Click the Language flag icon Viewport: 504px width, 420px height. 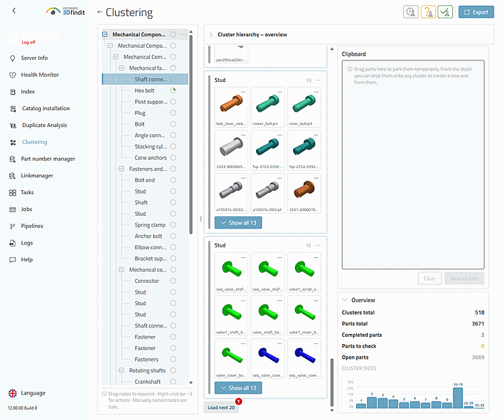(x=13, y=393)
